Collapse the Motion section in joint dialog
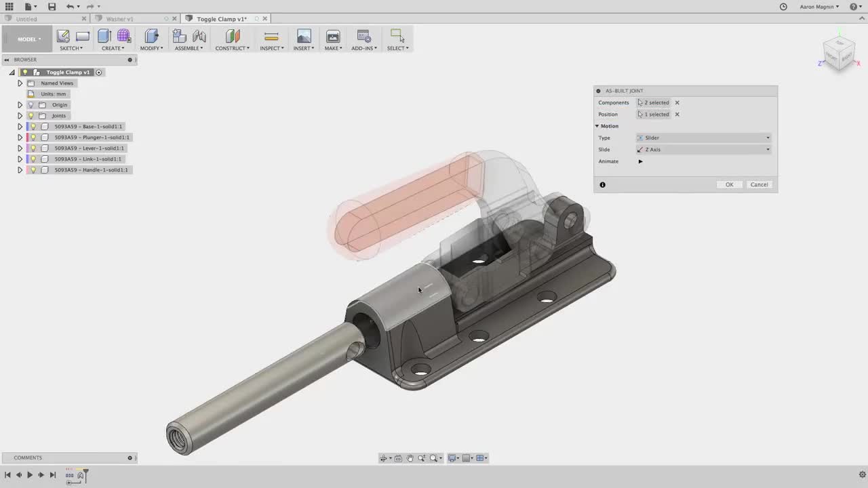Image resolution: width=868 pixels, height=488 pixels. pos(597,126)
